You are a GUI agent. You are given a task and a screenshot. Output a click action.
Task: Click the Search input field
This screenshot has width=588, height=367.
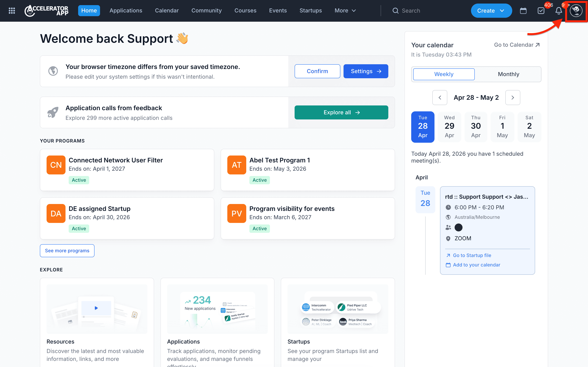428,11
